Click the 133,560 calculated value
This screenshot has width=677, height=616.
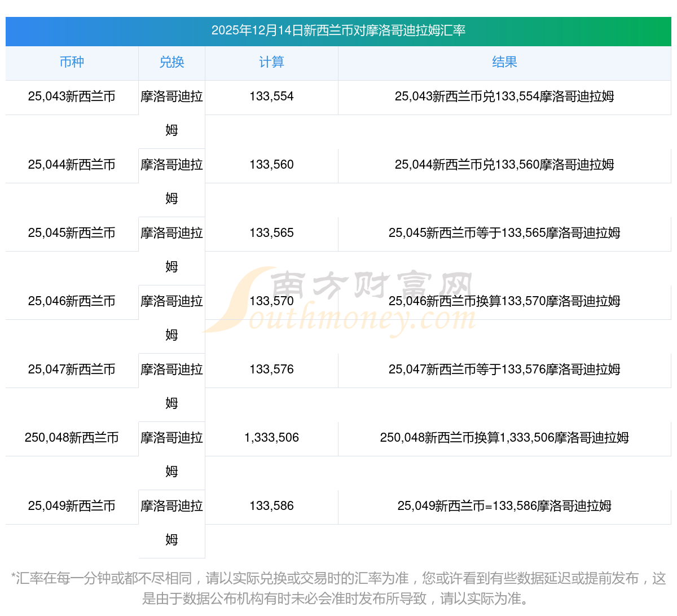pos(271,165)
